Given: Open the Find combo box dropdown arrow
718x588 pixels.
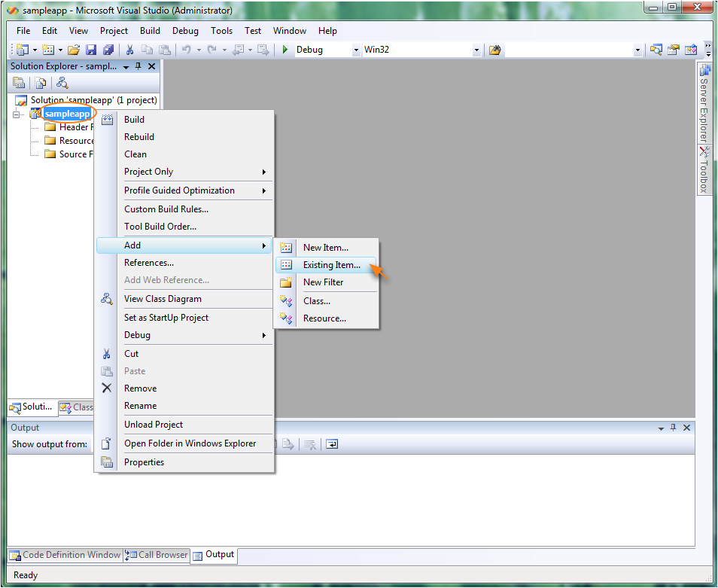Looking at the screenshot, I should click(x=637, y=50).
